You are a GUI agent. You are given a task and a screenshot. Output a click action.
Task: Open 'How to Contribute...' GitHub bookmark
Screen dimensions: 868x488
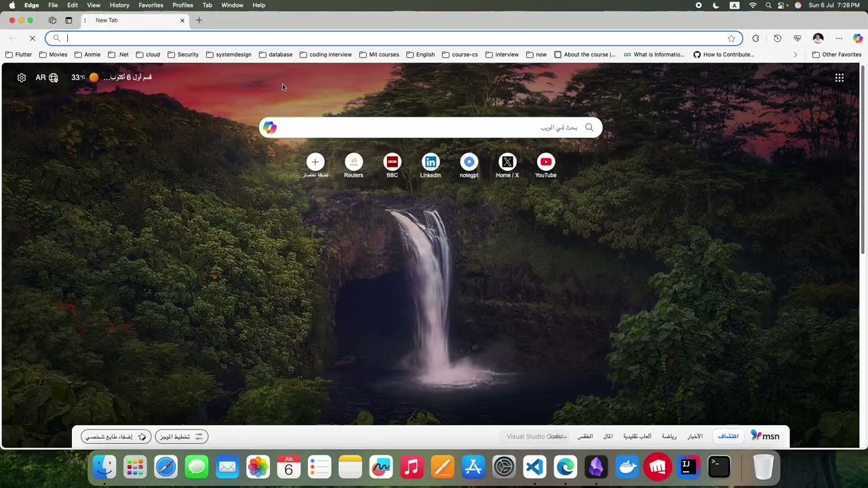click(x=724, y=54)
